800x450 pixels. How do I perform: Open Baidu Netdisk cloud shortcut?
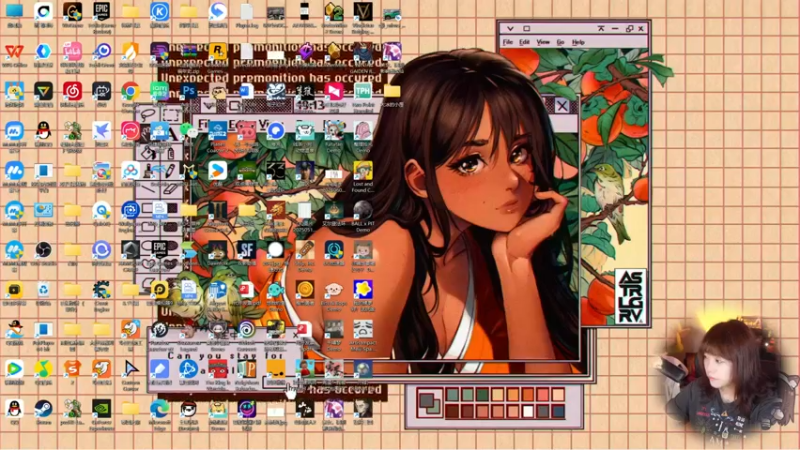click(x=131, y=171)
